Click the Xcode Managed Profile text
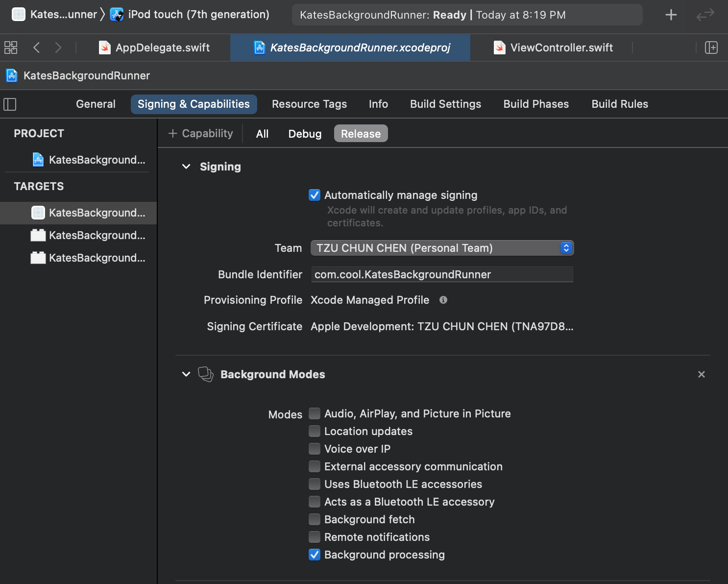Screen dimensions: 728x584 coord(370,300)
